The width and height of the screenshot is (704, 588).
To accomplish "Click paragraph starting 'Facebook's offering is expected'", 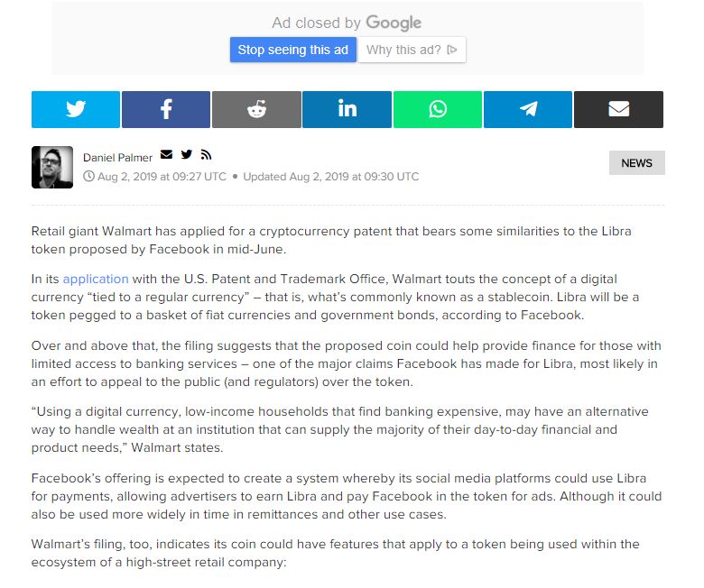I will (347, 496).
